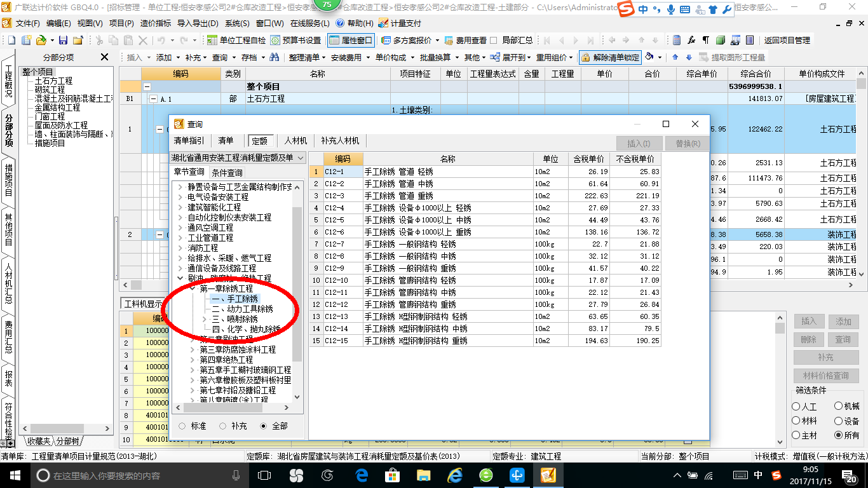Screen dimensions: 868x488
Task: Select row C12-7 手工除锈 一般钢结构 轻锈
Action: pos(485,244)
